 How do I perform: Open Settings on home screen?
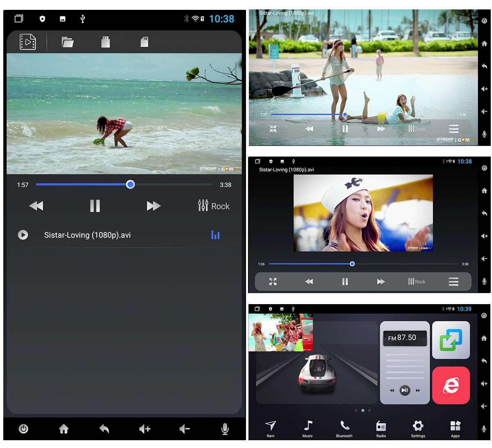coord(418,429)
